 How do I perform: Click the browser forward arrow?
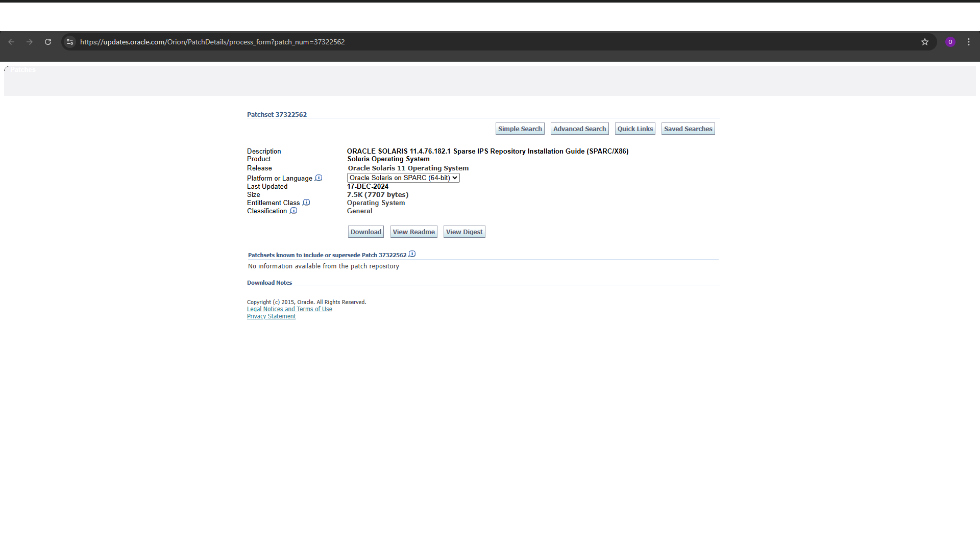pos(30,42)
